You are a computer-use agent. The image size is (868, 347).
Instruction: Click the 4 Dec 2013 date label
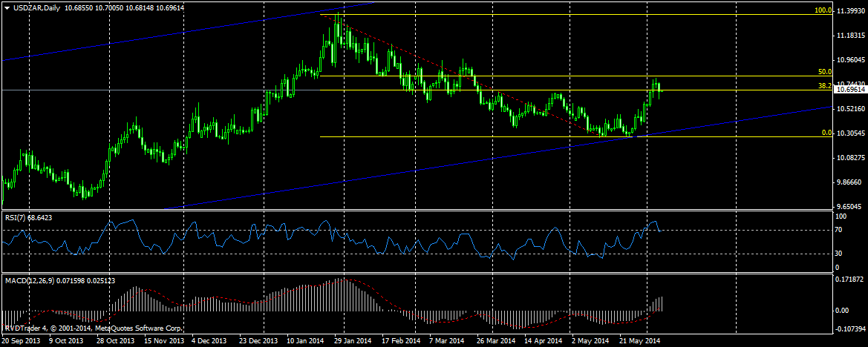(x=210, y=341)
